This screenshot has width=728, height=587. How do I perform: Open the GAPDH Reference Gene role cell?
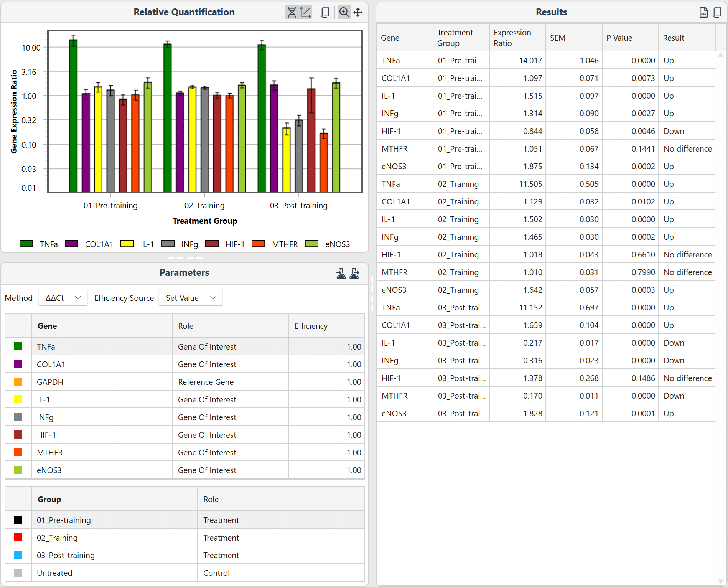[230, 382]
